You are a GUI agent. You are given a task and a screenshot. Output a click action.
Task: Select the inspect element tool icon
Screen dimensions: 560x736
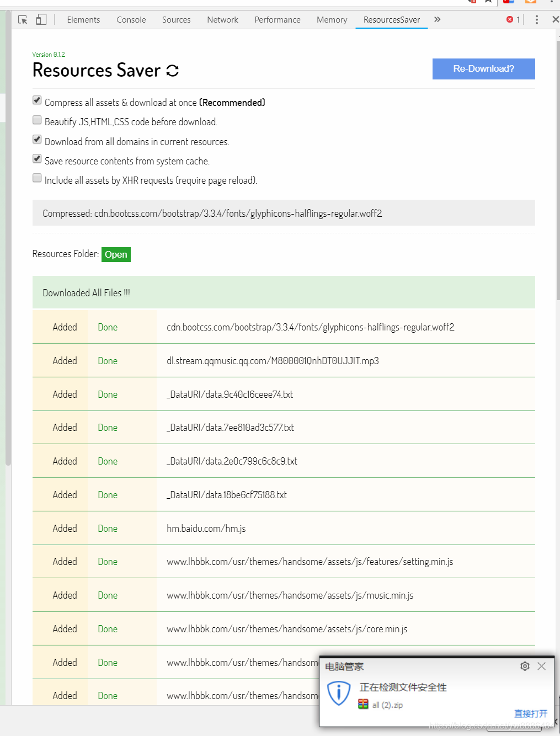[22, 19]
